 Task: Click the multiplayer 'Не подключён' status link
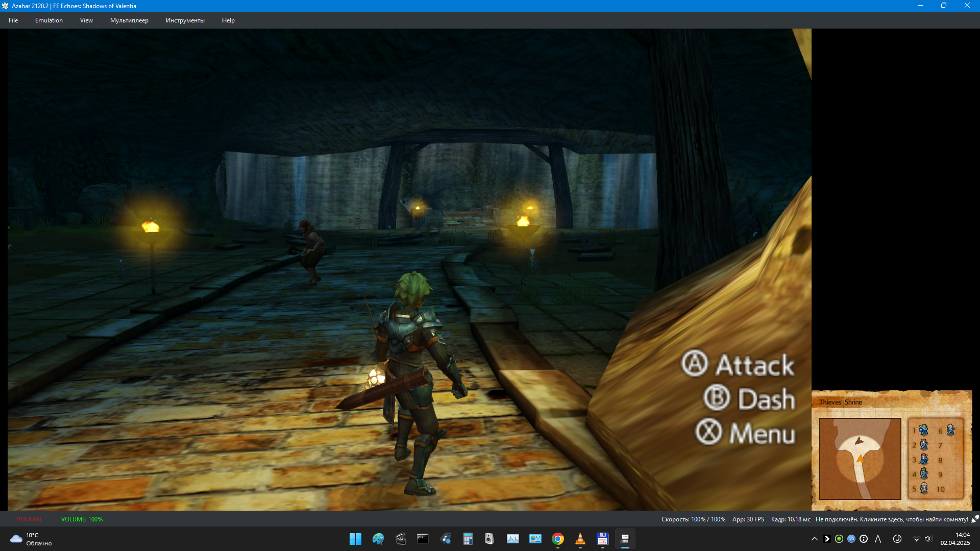(x=891, y=519)
